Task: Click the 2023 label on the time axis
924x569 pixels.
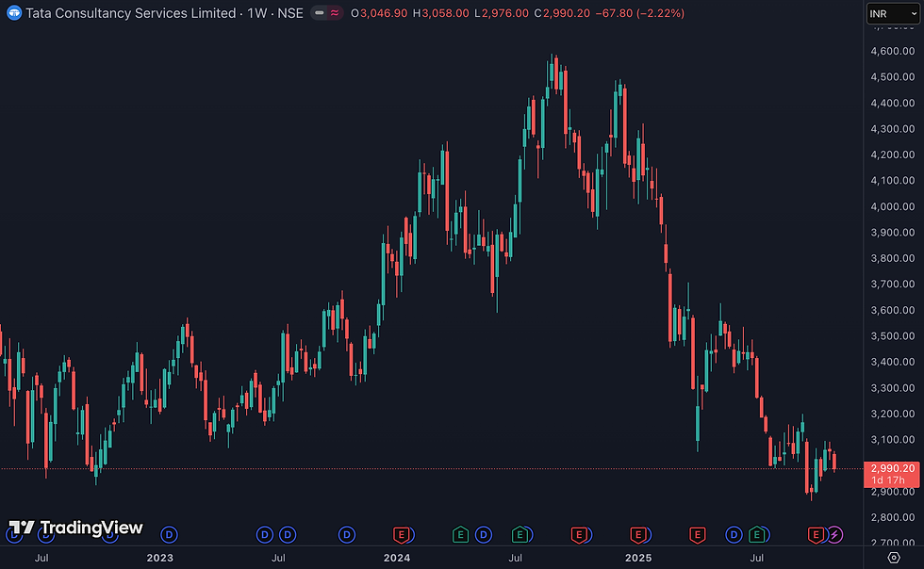Action: coord(159,558)
